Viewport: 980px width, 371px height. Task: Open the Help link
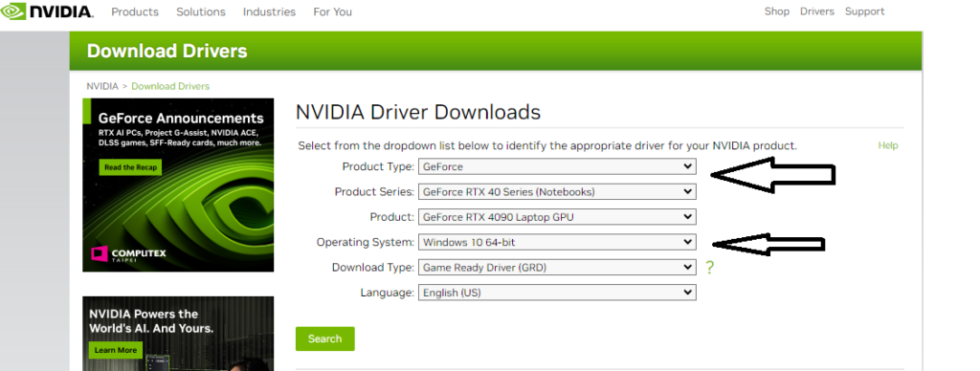[887, 145]
